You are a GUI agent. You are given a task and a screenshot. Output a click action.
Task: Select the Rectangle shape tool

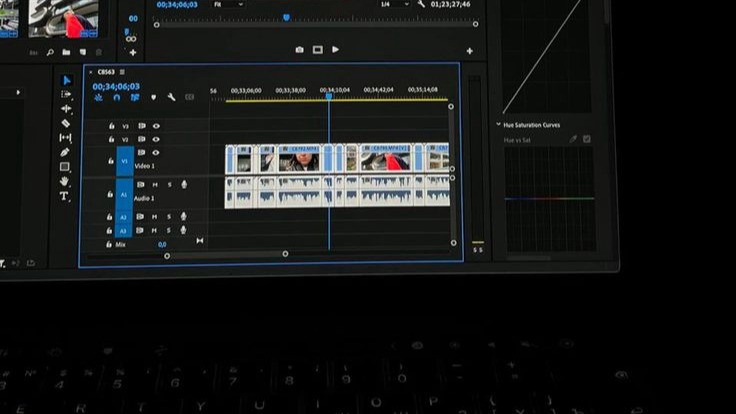pos(65,167)
